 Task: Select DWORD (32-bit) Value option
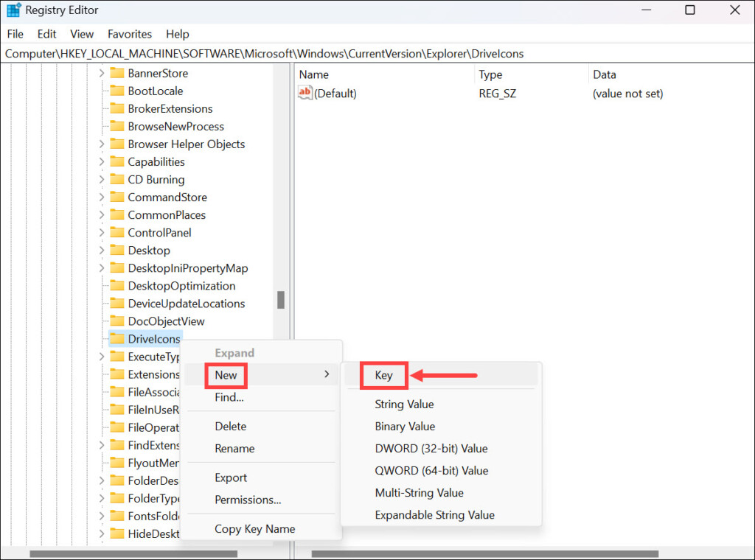(431, 448)
